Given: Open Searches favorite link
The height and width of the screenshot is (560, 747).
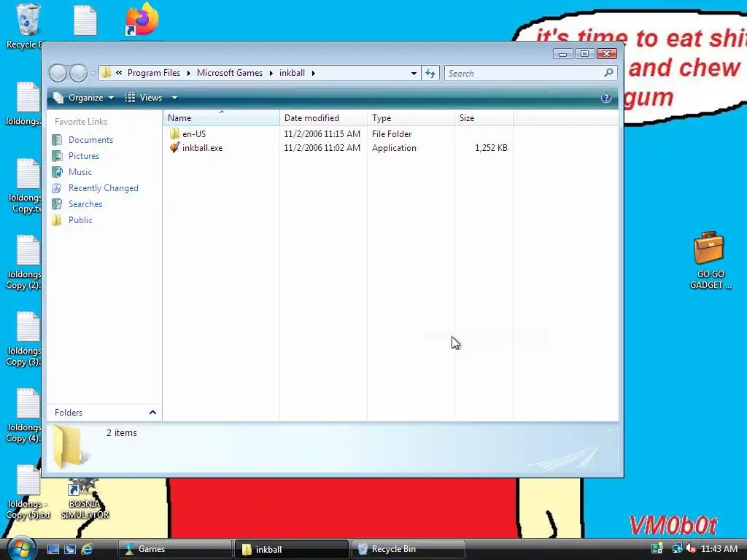Looking at the screenshot, I should click(85, 204).
